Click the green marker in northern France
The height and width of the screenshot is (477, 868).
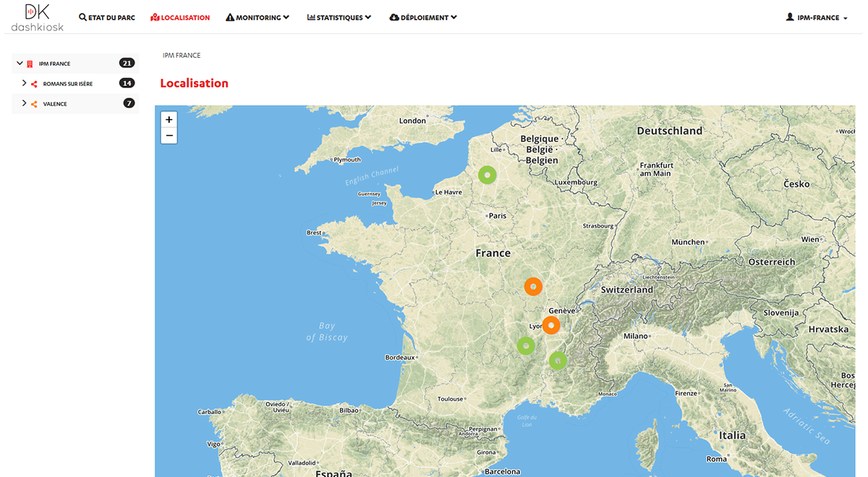click(487, 174)
